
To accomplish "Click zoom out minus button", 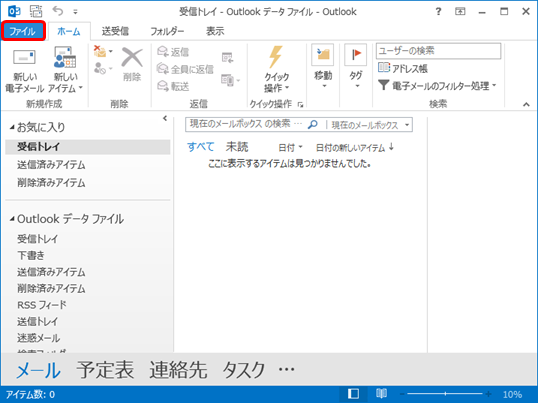I will [402, 394].
